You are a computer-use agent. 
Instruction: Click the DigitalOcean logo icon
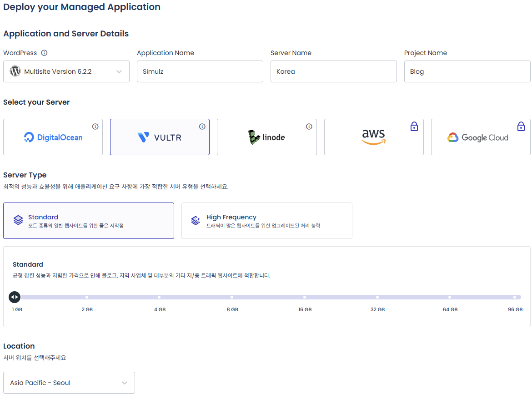click(29, 137)
